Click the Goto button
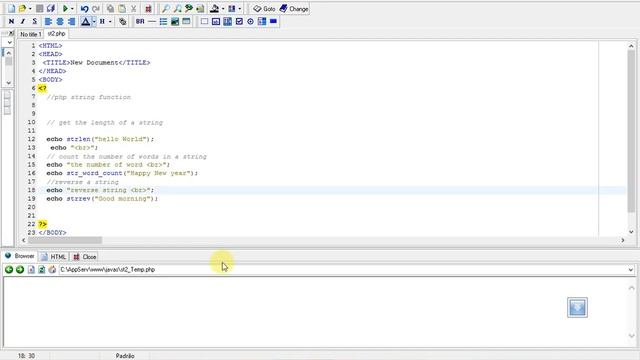 tap(264, 9)
